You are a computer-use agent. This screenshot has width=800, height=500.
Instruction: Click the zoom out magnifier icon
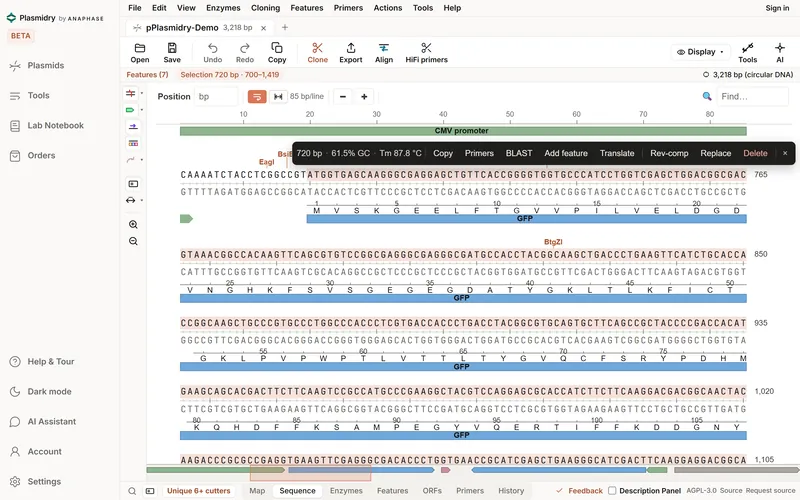point(133,241)
